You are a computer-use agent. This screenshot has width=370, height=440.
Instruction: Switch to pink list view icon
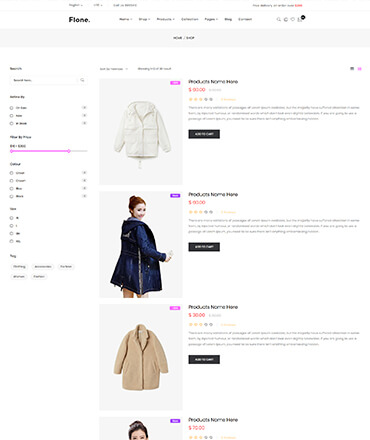[x=359, y=69]
